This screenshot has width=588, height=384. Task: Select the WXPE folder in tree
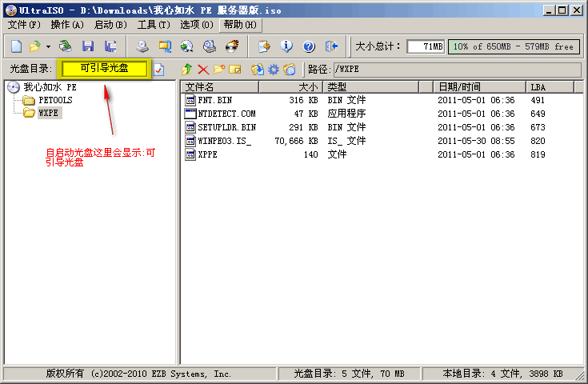(x=48, y=113)
